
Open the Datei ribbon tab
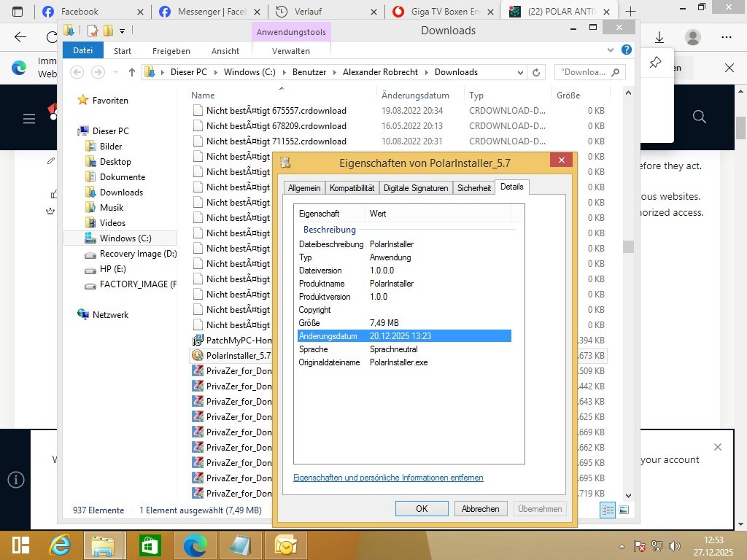pos(83,50)
